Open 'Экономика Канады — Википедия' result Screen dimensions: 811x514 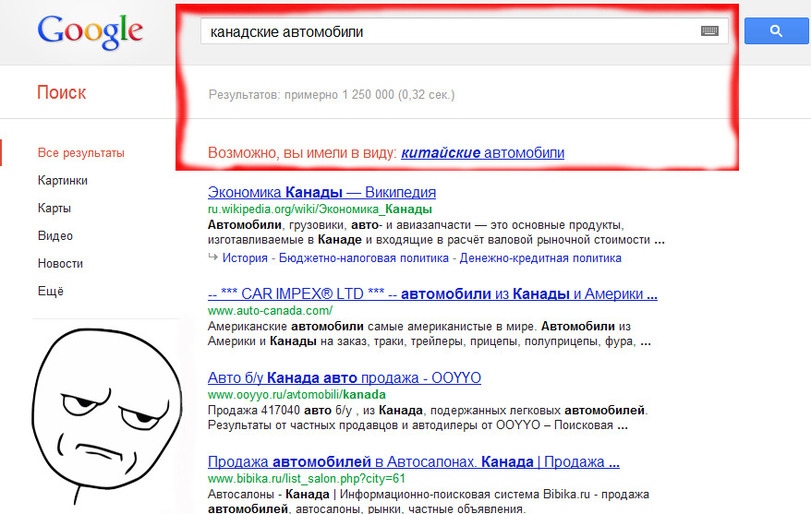tap(321, 192)
